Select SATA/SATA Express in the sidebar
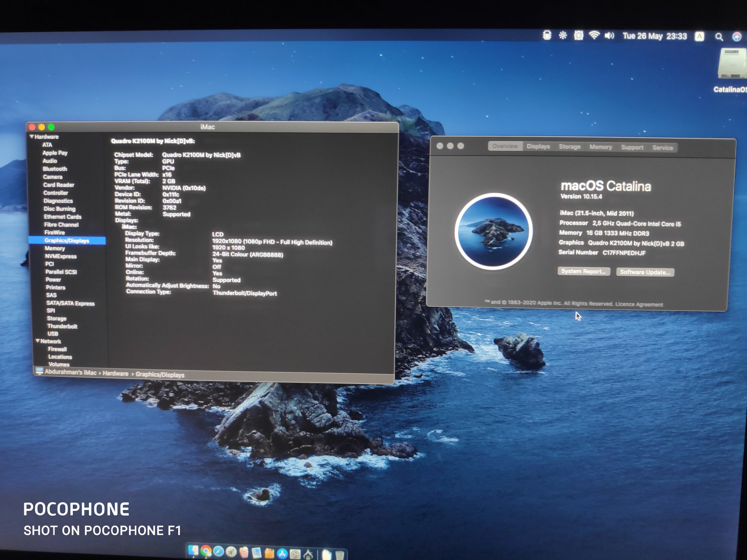Screen dimensions: 747x560 tap(70, 303)
